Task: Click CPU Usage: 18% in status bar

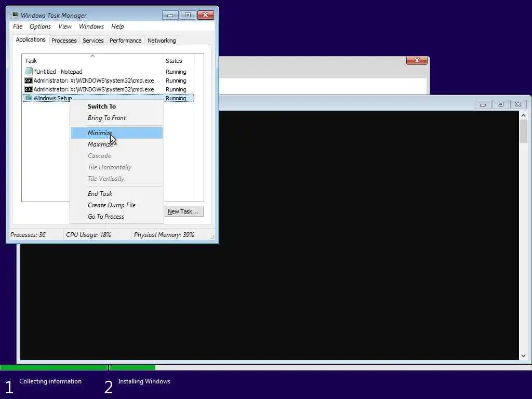Action: (88, 235)
